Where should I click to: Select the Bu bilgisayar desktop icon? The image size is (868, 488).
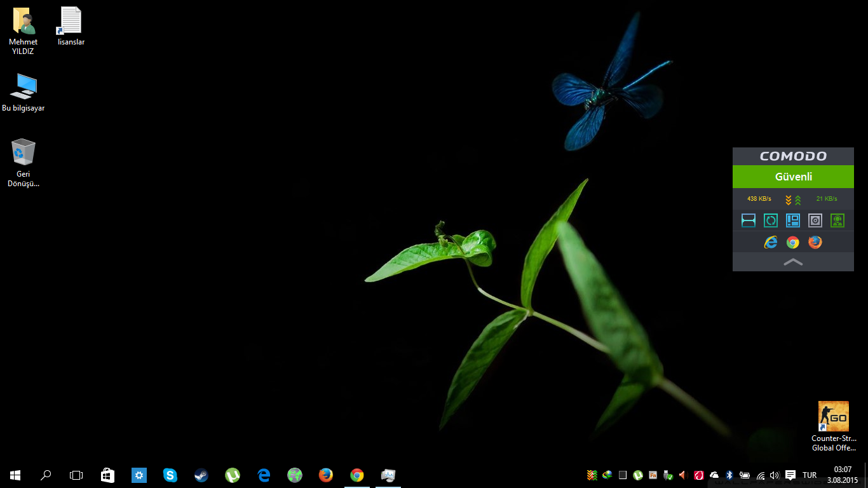click(x=24, y=93)
